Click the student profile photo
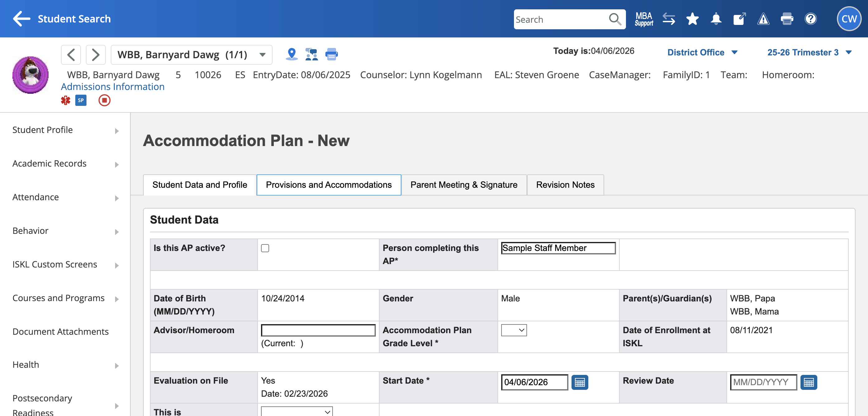 (x=30, y=75)
